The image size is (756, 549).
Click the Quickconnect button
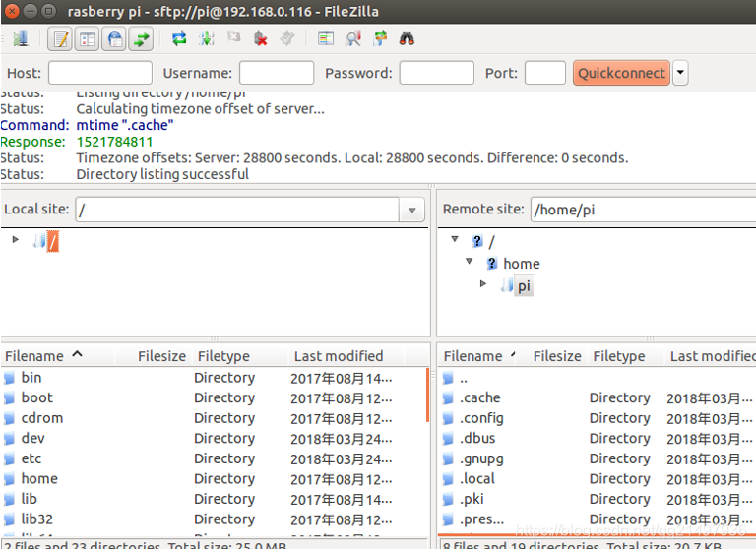(621, 73)
